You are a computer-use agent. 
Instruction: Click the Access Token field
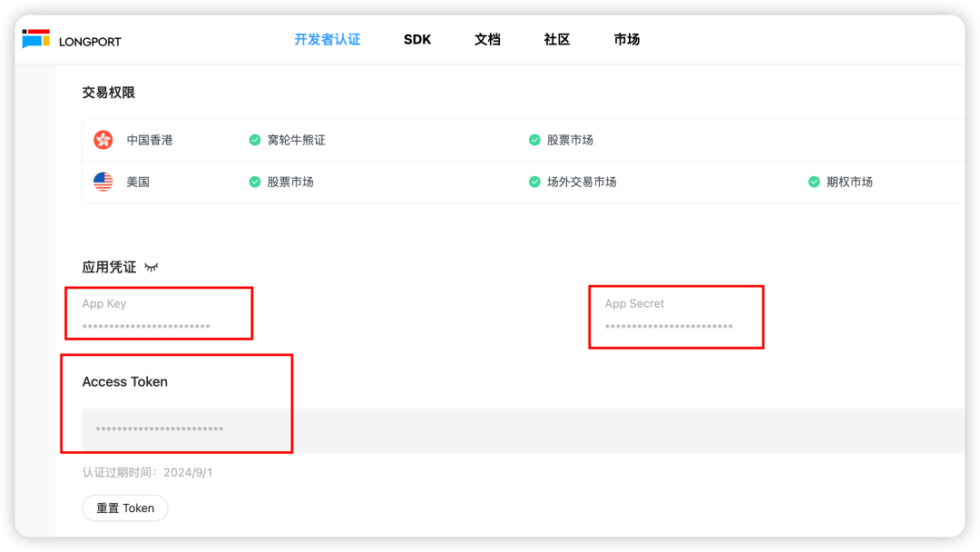click(x=524, y=430)
